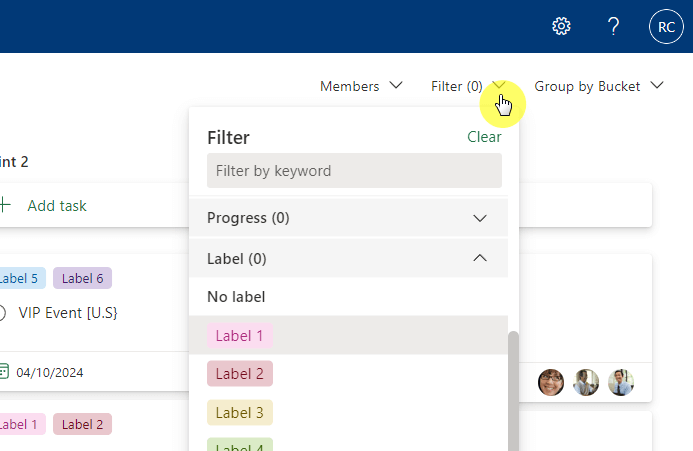Click the middle assignee avatar photo
693x451 pixels.
pos(586,382)
